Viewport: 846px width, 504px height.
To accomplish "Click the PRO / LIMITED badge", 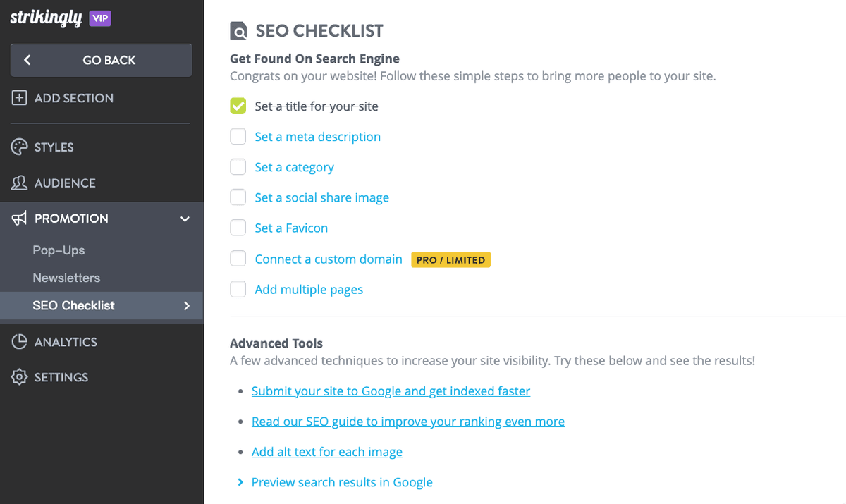I will click(x=450, y=259).
